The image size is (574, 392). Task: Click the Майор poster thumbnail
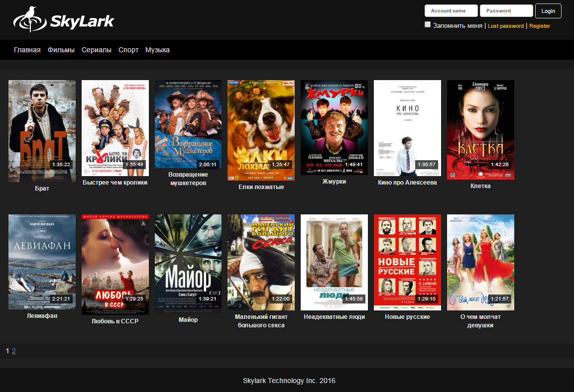pos(188,264)
